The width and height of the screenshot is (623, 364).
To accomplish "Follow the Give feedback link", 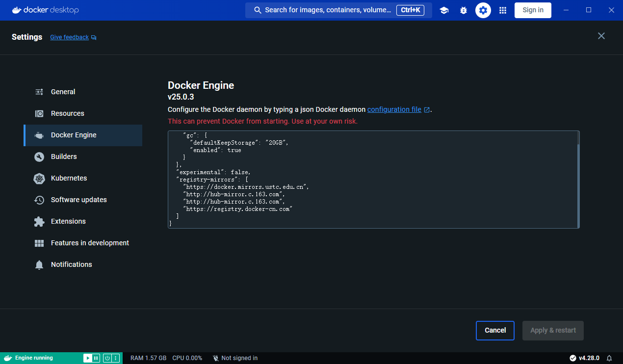I will coord(69,37).
